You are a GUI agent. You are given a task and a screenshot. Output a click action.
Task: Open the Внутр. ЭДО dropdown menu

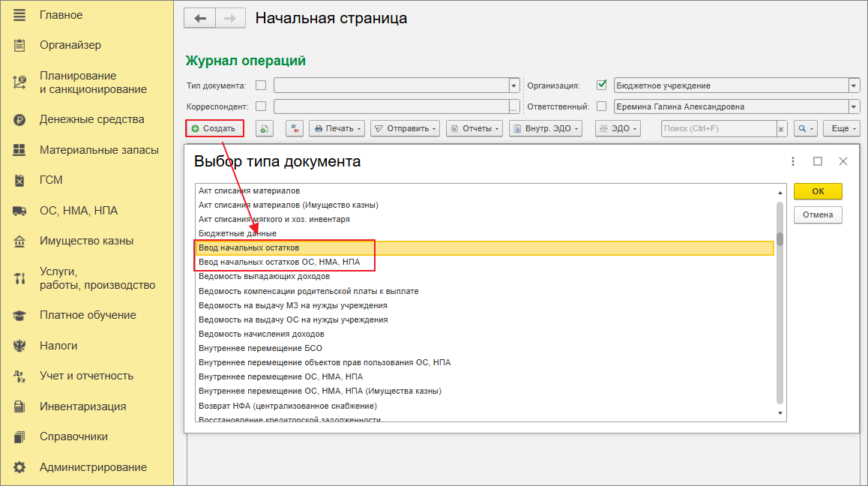(x=546, y=128)
